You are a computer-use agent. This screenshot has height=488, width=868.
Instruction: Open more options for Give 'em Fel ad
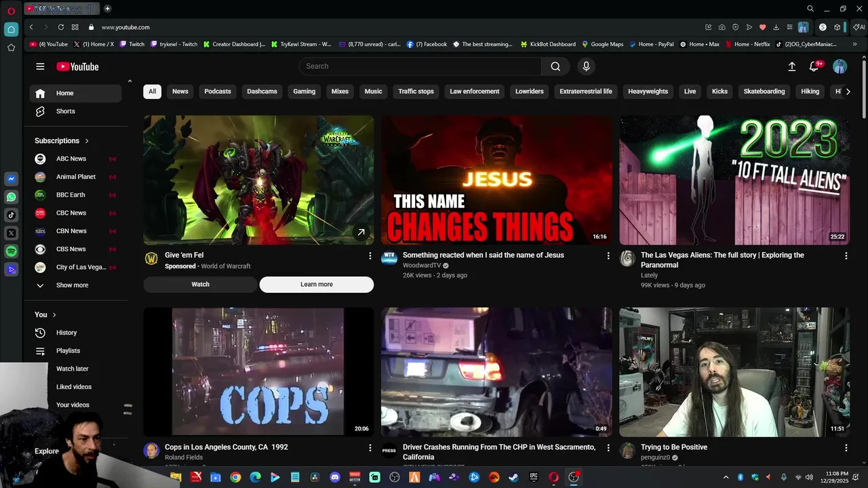(x=370, y=256)
